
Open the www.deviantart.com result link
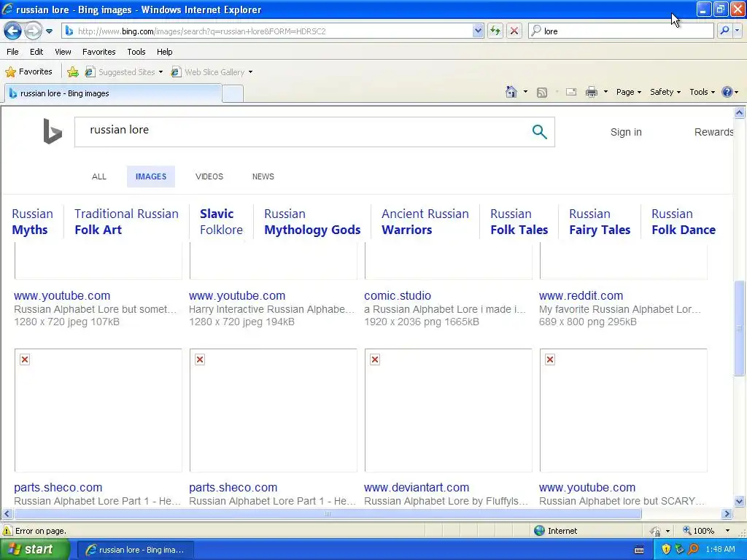click(417, 488)
